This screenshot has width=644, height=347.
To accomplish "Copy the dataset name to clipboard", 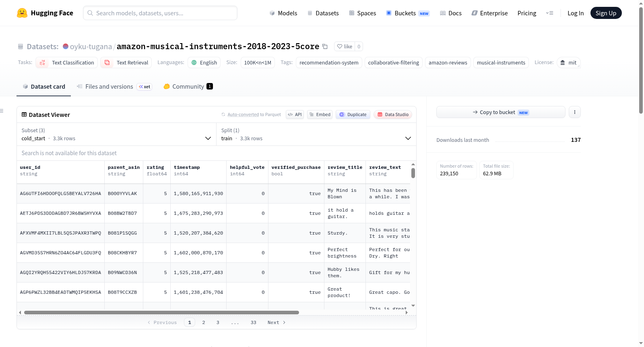I will (325, 46).
